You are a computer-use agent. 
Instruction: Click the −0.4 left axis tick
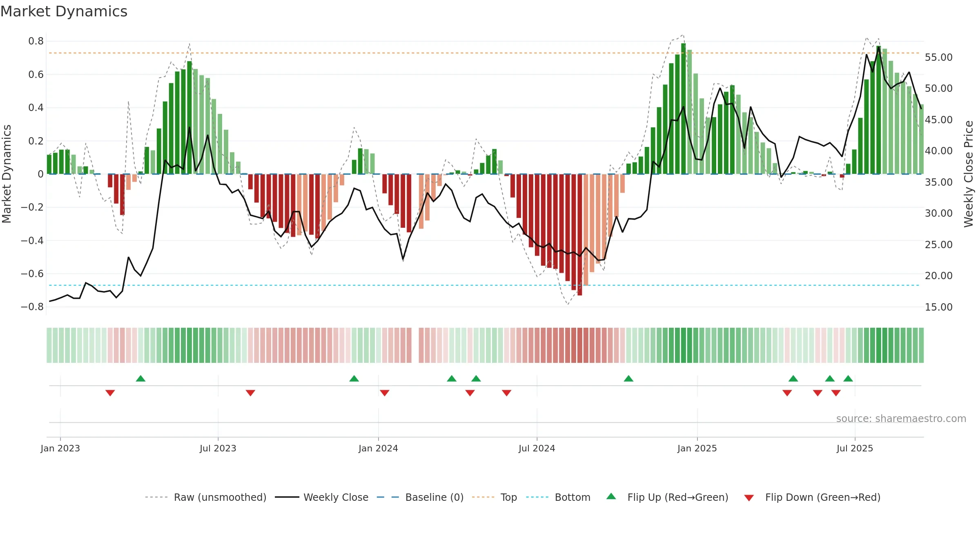tap(32, 240)
